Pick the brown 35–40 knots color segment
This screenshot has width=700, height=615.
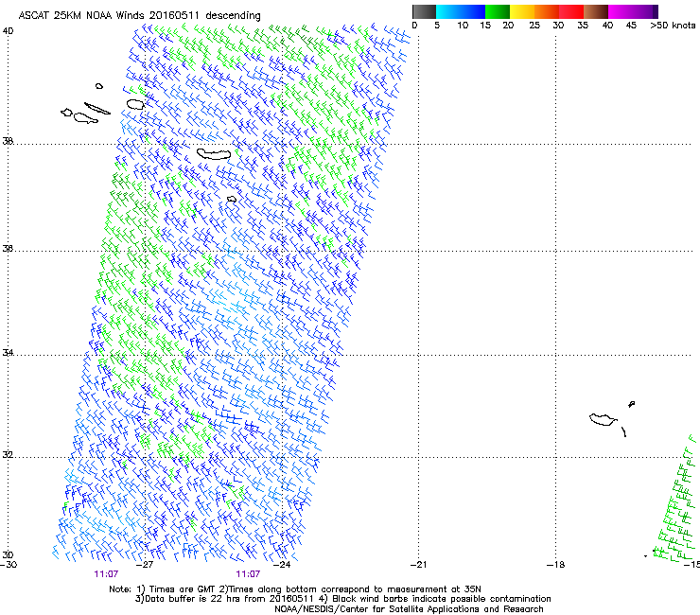596,11
